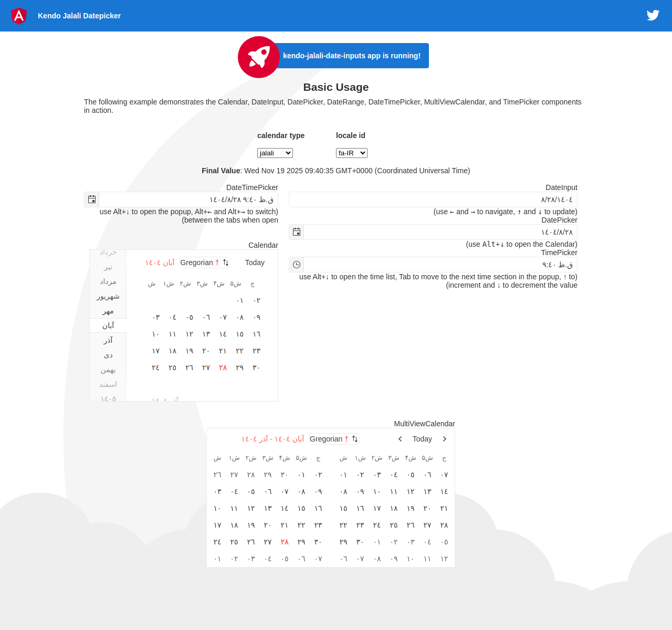Open the DatePicker calendar icon button

click(297, 232)
